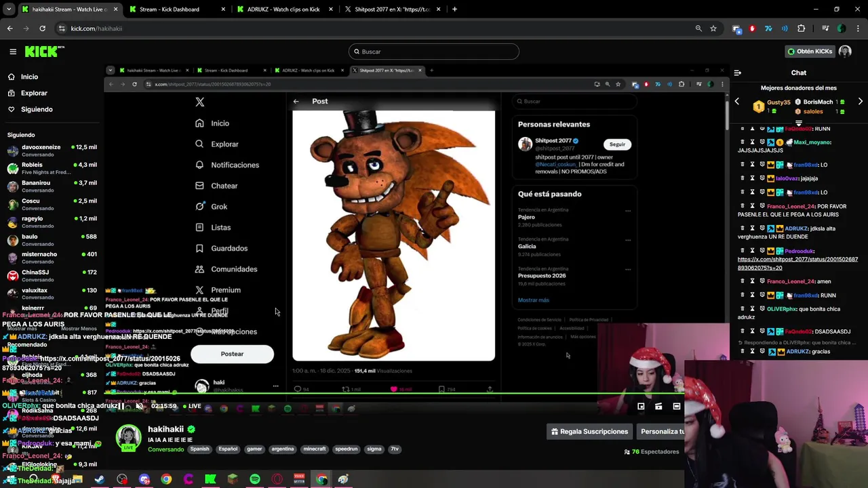868x488 pixels.
Task: Show previous top donors in chat
Action: (x=737, y=102)
